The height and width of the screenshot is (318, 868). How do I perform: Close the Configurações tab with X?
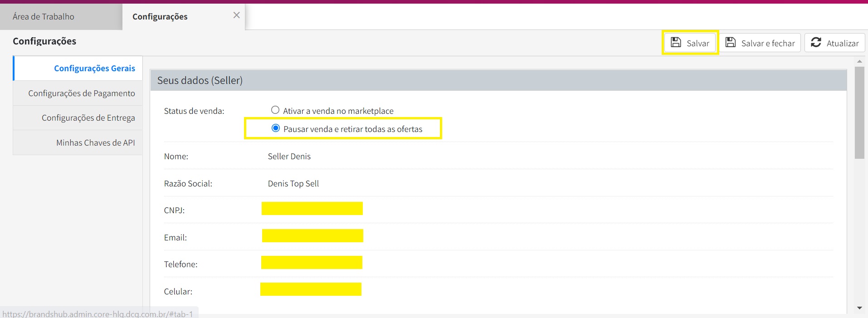coord(236,15)
